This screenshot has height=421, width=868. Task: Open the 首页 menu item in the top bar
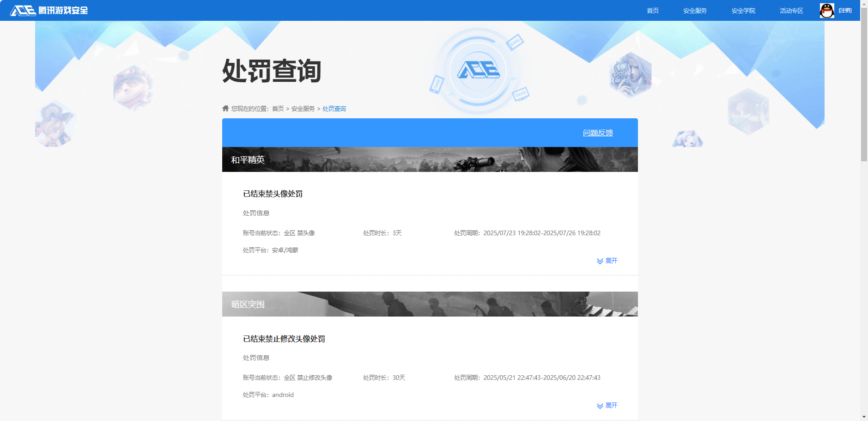point(653,11)
